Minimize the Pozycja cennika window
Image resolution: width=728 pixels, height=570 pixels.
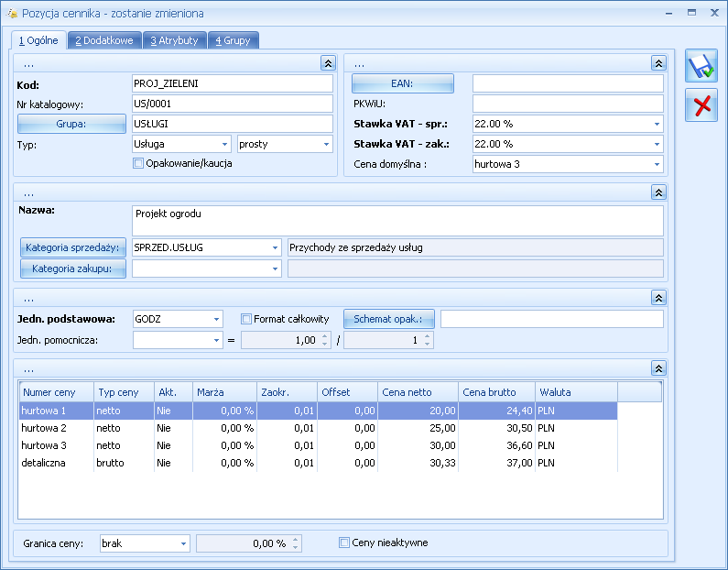point(668,13)
